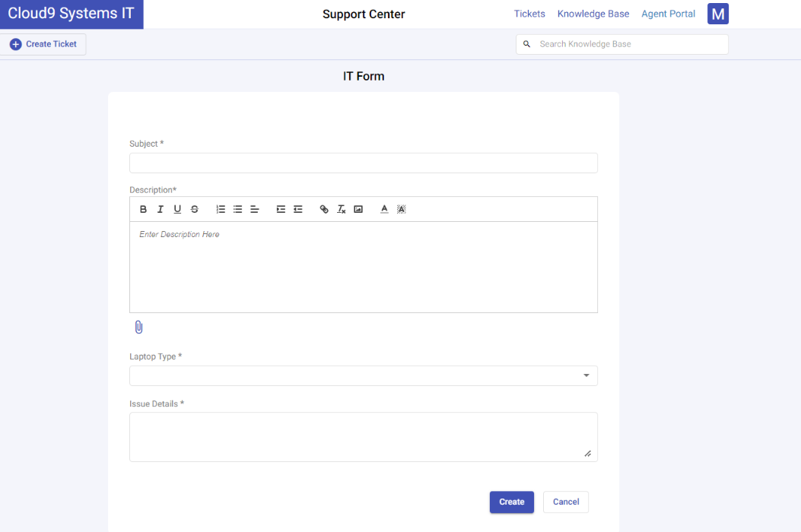Open the text highlight color option
The height and width of the screenshot is (532, 801).
[401, 209]
